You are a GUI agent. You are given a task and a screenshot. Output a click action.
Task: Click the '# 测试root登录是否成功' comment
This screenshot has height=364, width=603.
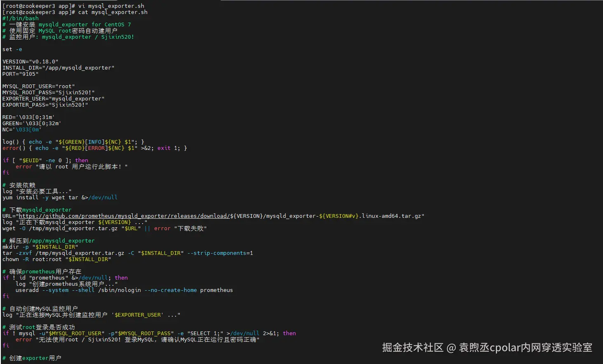pos(39,327)
